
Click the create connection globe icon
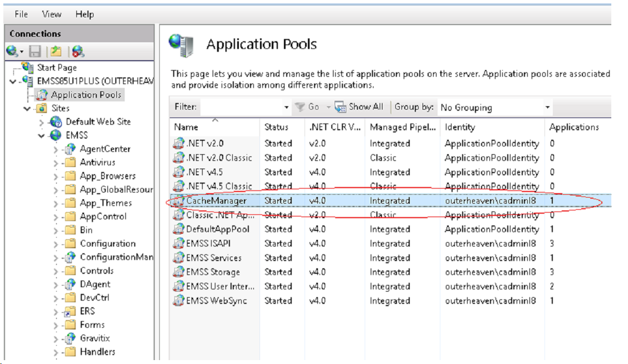(x=12, y=52)
